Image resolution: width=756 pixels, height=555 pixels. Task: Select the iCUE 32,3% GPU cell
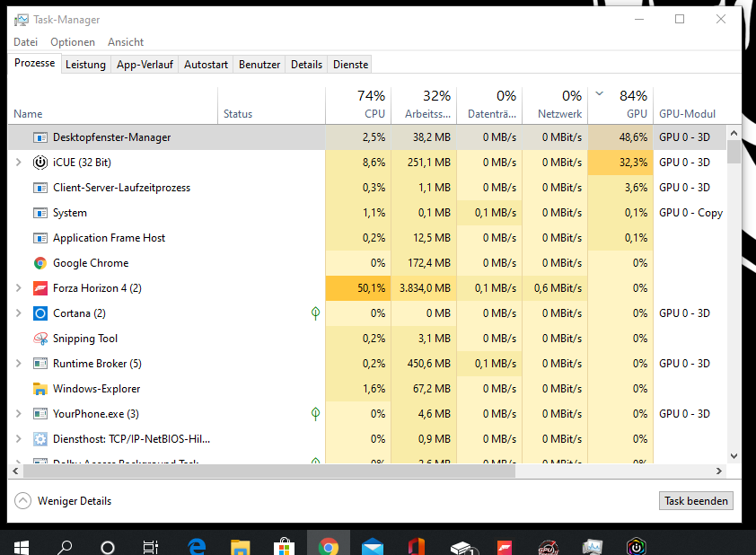[x=620, y=163]
